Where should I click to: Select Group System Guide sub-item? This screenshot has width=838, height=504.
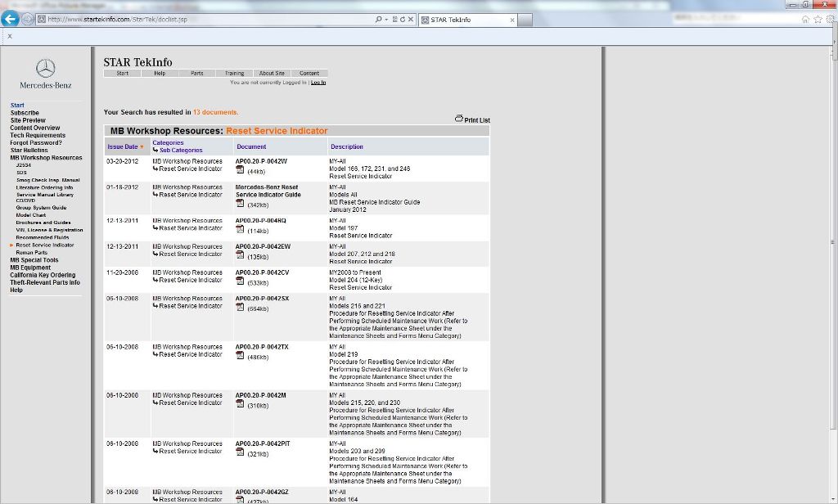(41, 207)
